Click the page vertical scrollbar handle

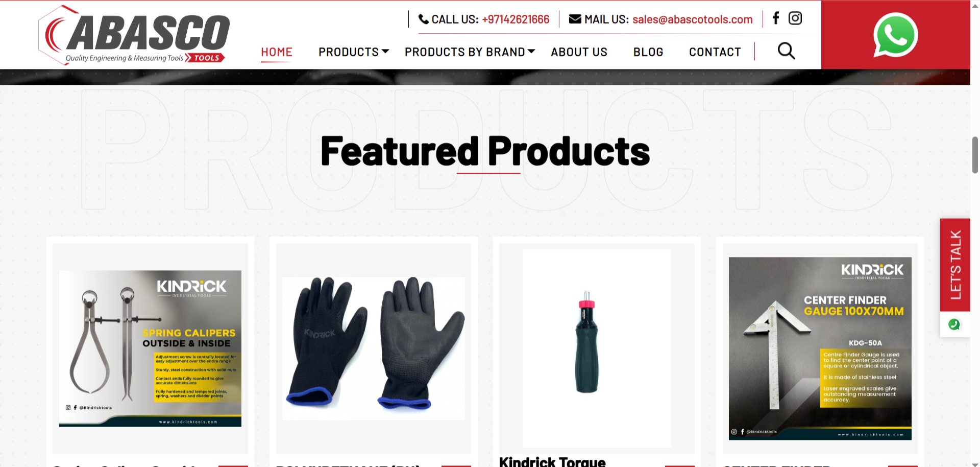(x=975, y=155)
